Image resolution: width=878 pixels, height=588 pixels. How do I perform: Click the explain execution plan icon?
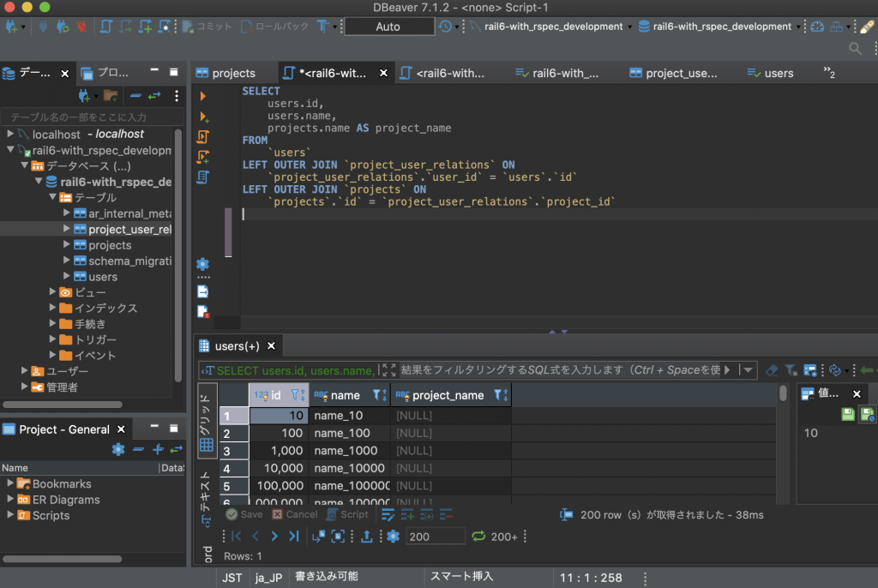[203, 177]
